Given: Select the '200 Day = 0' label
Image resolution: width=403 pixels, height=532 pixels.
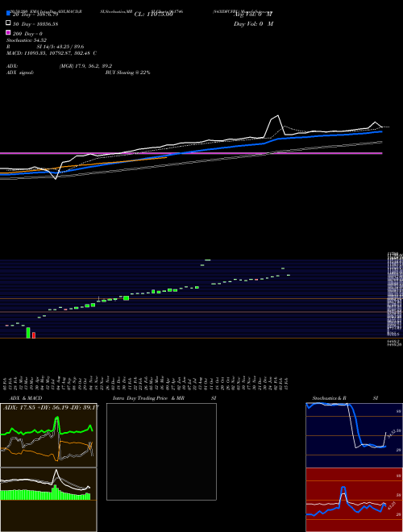Looking at the screenshot, I should (x=27, y=34).
